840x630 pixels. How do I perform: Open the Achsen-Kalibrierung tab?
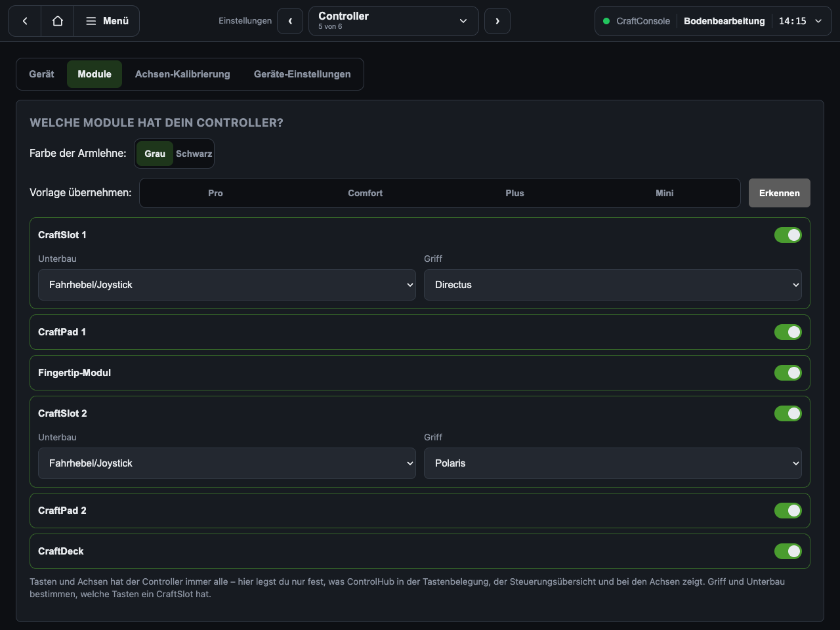click(x=182, y=74)
